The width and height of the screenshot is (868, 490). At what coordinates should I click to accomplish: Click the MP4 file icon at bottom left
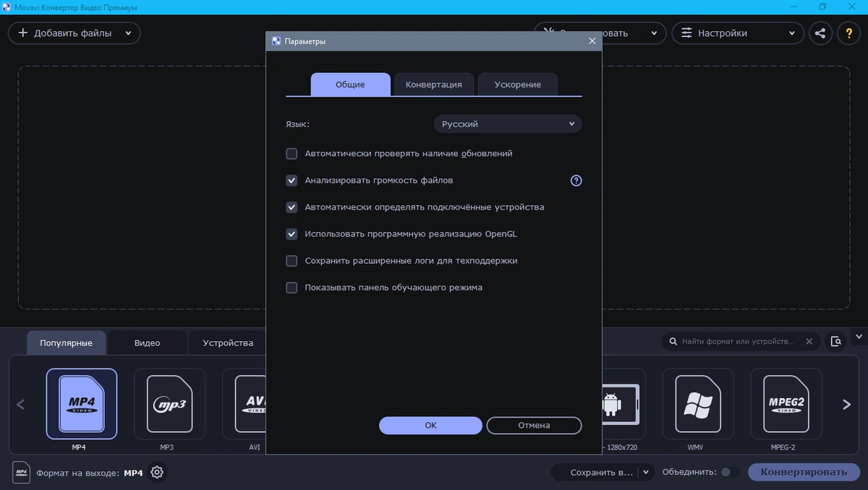[x=21, y=472]
